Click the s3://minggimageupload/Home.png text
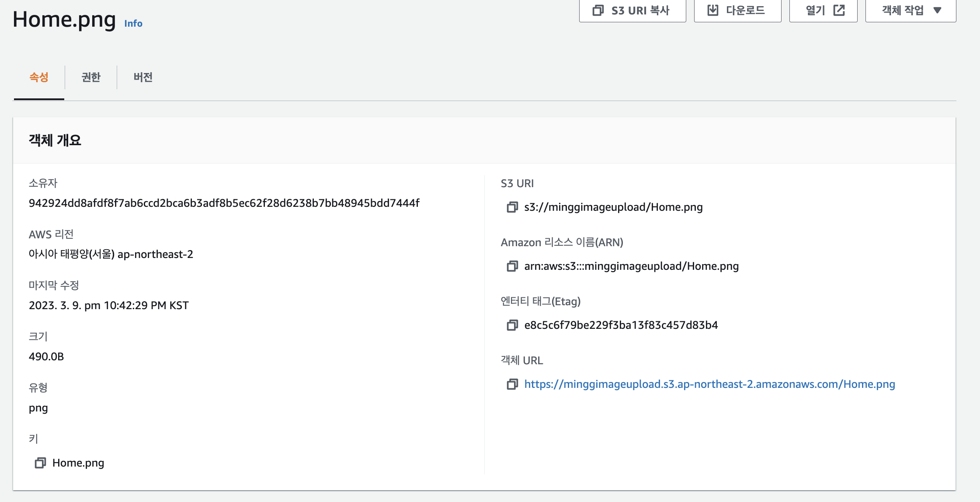Viewport: 980px width, 502px height. (x=613, y=207)
